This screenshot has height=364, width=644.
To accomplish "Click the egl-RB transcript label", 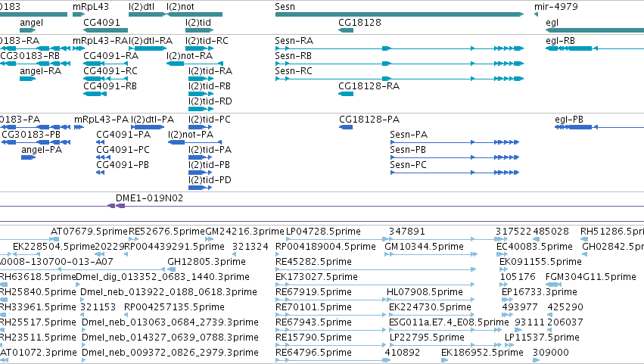I will coord(560,41).
